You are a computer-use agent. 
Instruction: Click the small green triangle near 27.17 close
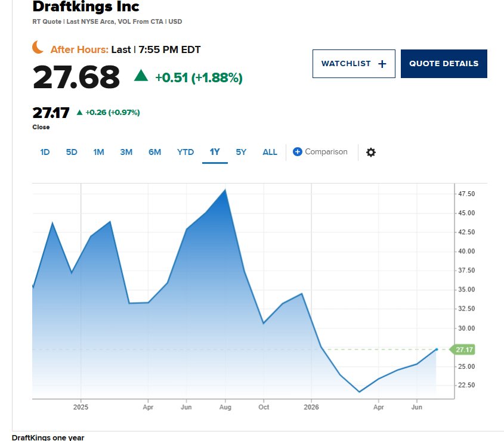pyautogui.click(x=79, y=113)
